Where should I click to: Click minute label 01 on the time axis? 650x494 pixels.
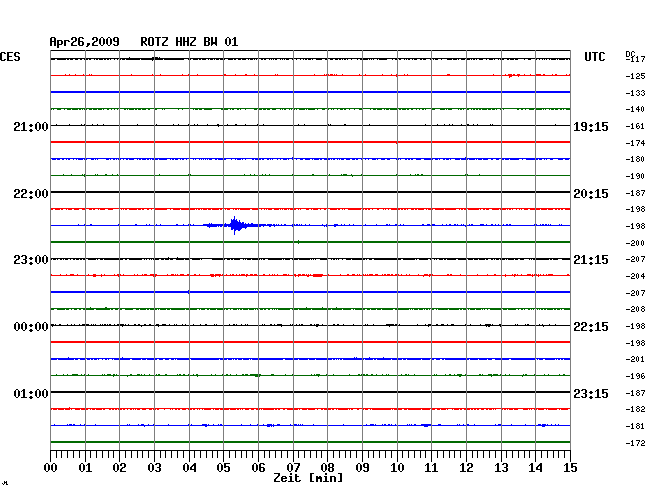(85, 468)
